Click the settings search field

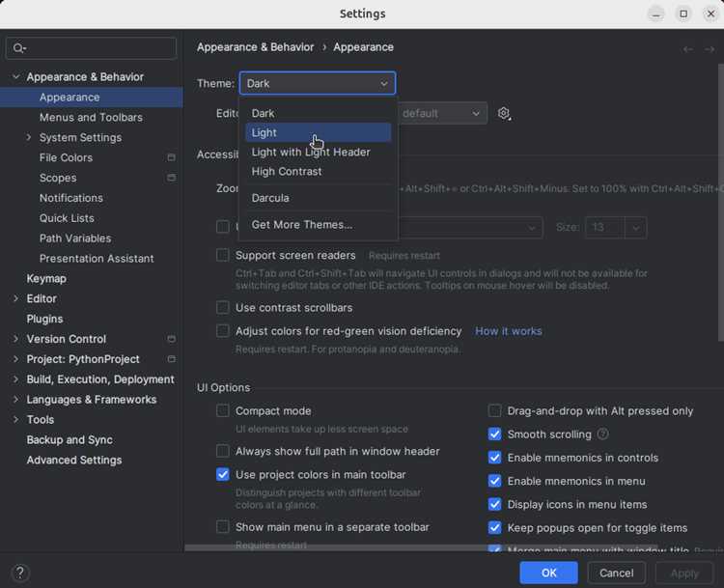pos(91,48)
